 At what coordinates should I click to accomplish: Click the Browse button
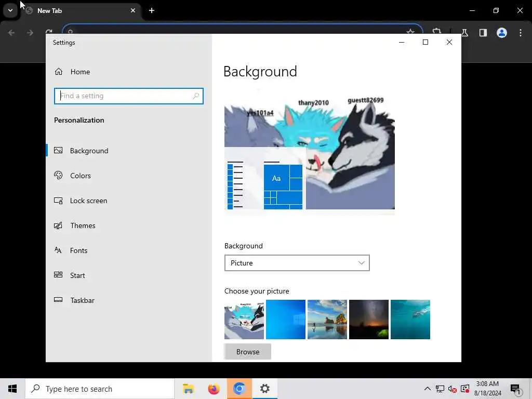[x=248, y=352]
